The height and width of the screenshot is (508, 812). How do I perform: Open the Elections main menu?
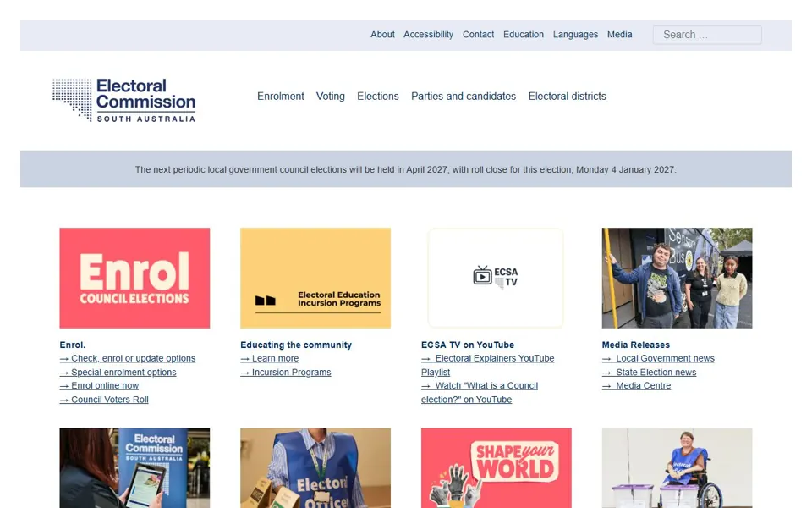coord(378,97)
